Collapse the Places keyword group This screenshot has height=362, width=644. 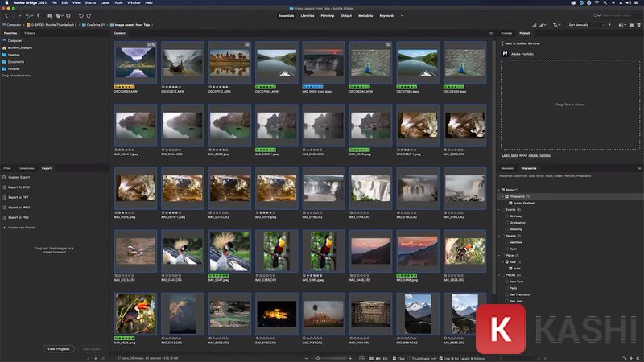499,275
